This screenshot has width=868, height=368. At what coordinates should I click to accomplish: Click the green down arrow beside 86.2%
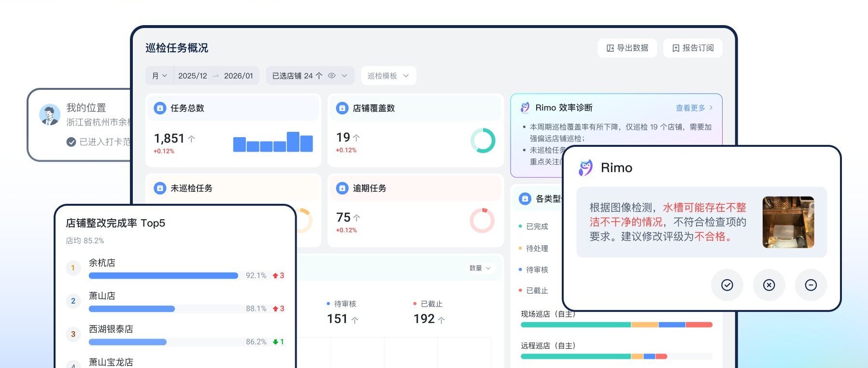[x=275, y=342]
